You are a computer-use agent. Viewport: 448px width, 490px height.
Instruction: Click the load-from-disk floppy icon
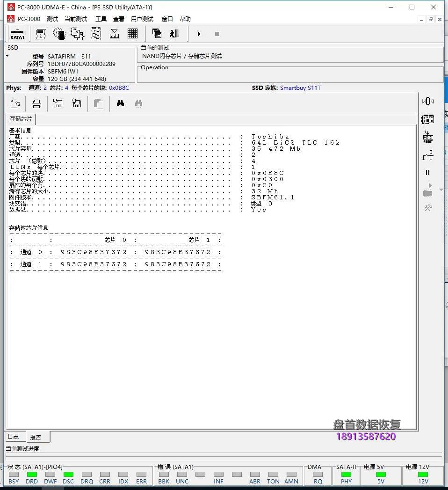tap(58, 103)
